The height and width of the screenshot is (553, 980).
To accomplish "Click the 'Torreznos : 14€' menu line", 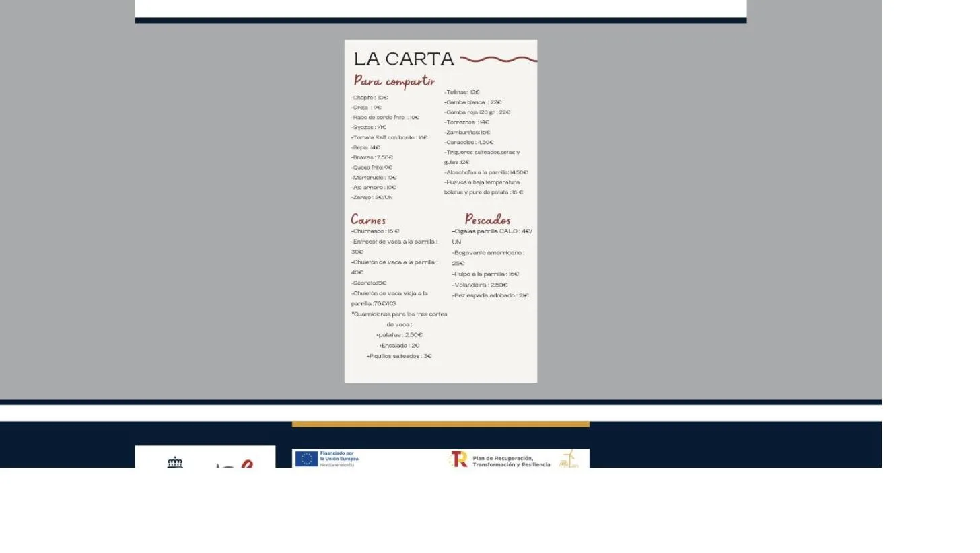I will tap(466, 122).
